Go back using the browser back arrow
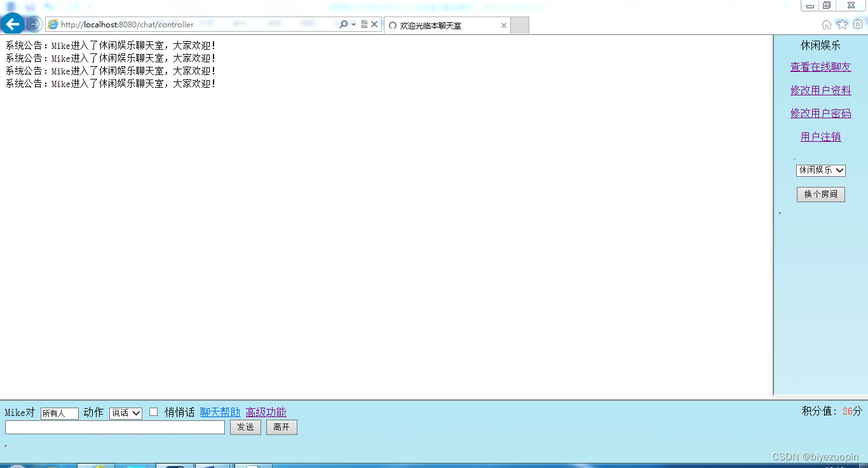 click(13, 24)
